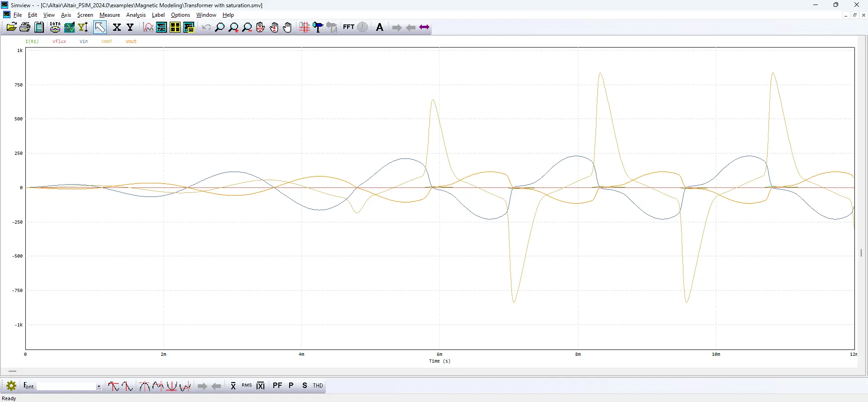
Task: Click the add curves graph icon
Action: (x=69, y=27)
